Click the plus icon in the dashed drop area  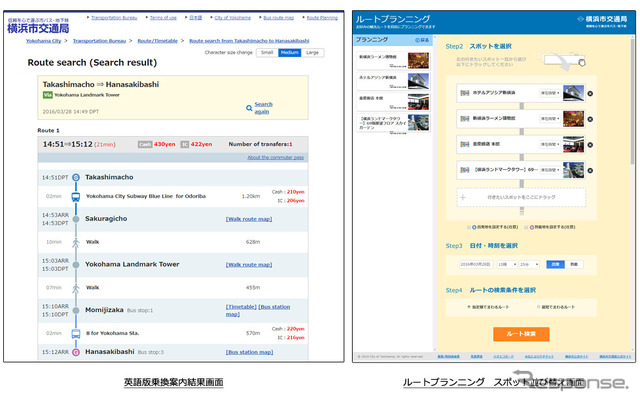[x=463, y=198]
